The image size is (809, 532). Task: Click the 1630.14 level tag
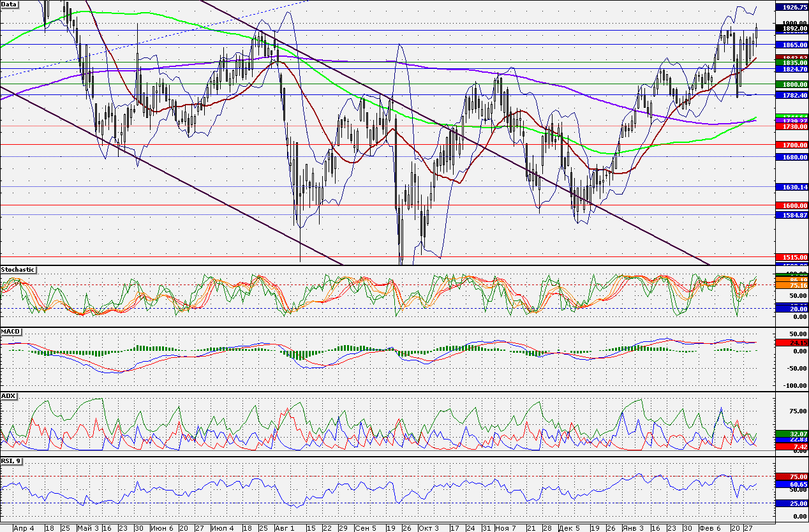point(791,188)
